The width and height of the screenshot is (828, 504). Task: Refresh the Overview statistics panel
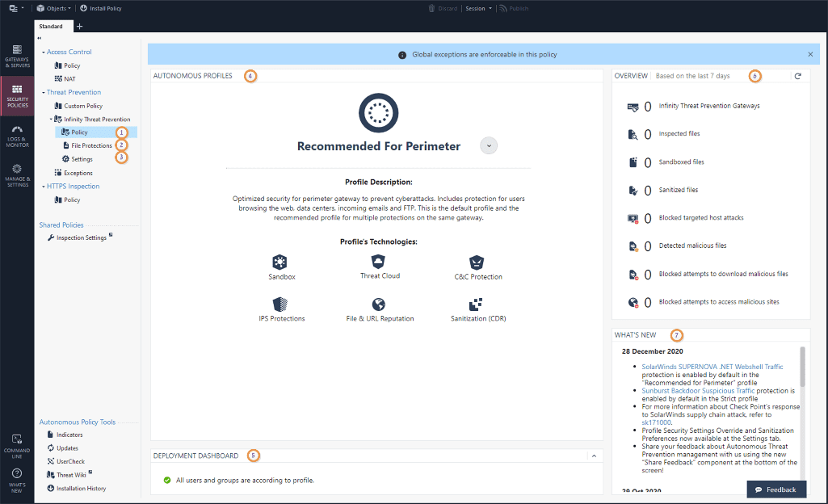coord(798,75)
